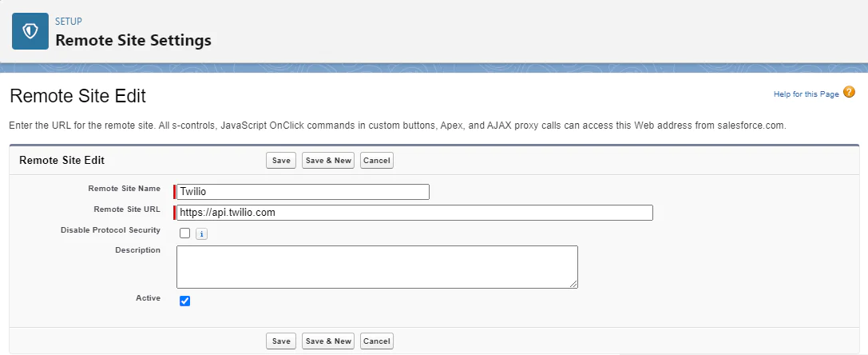
Task: Click the Remote Site URL label
Action: click(x=127, y=209)
